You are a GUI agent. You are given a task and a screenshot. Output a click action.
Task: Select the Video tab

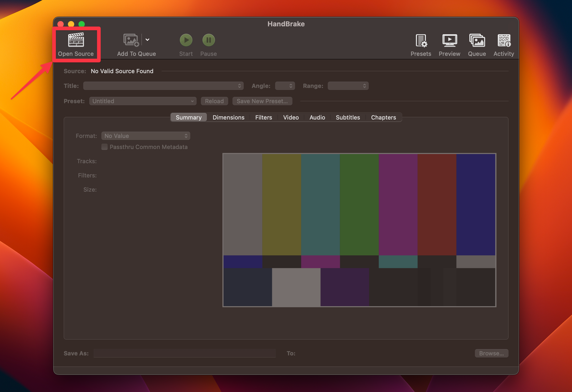291,117
